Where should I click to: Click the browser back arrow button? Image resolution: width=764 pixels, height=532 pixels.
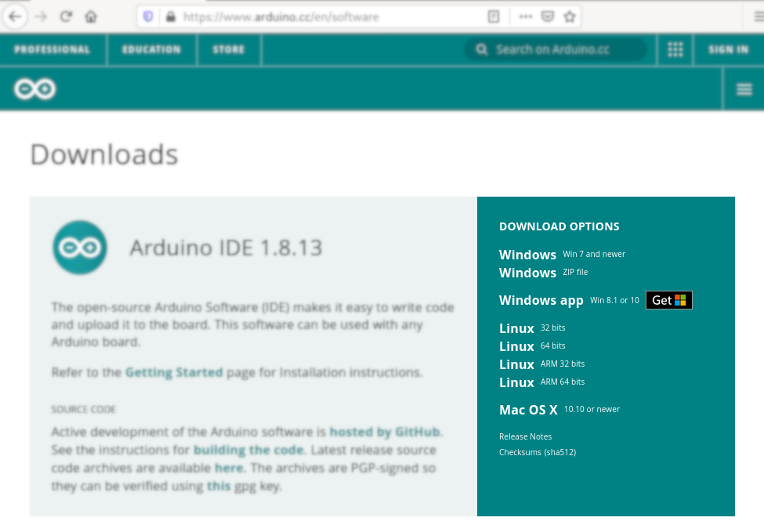click(x=15, y=16)
